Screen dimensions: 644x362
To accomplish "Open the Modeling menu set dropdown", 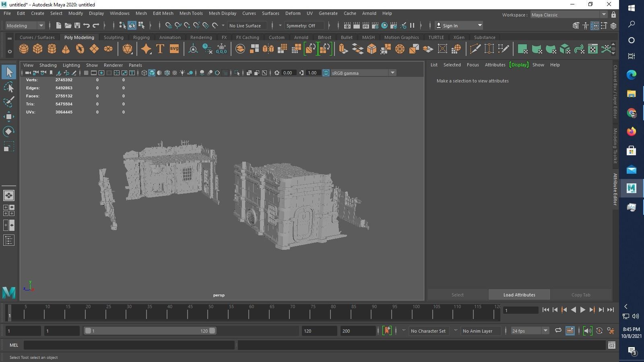I will [25, 25].
